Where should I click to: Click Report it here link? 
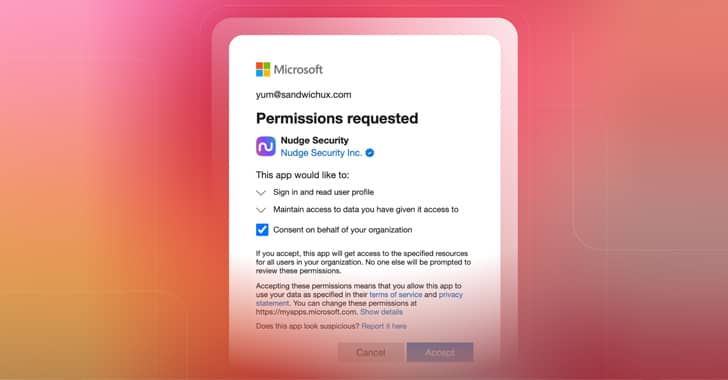tap(384, 326)
